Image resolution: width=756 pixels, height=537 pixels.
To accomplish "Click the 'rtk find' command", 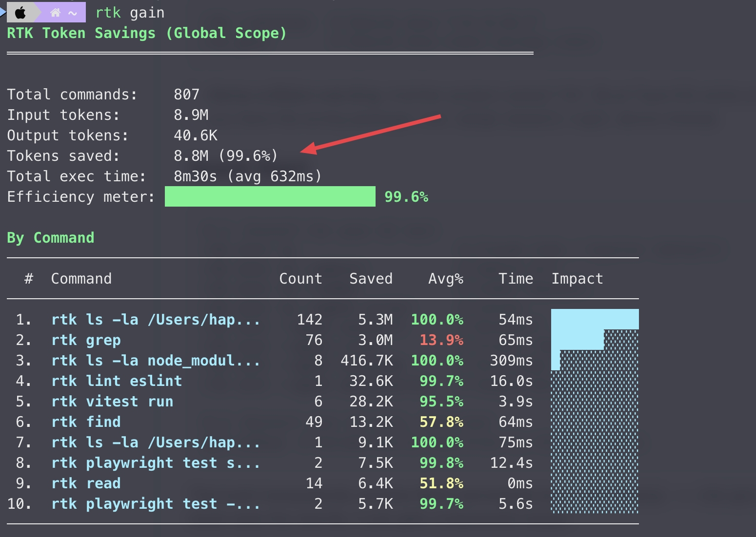I will [86, 422].
